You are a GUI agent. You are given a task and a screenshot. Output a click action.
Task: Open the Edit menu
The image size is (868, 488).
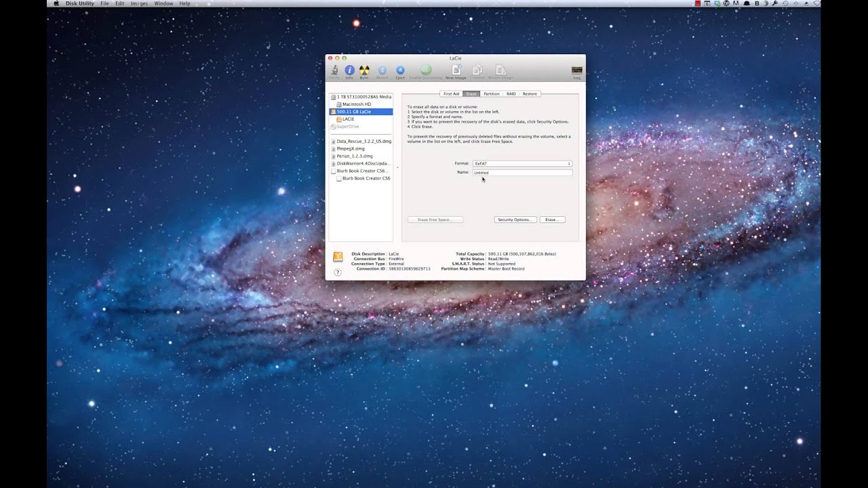point(119,3)
